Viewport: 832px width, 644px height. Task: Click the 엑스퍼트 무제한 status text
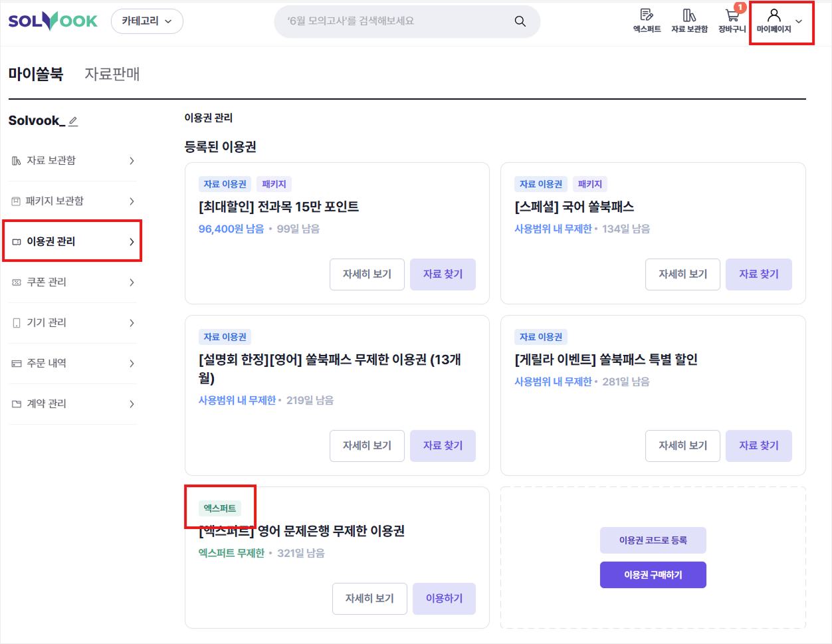coord(231,553)
